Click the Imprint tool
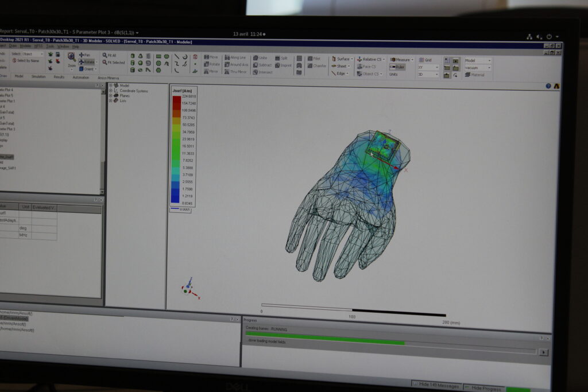Screen dimensions: 588x392 283,65
